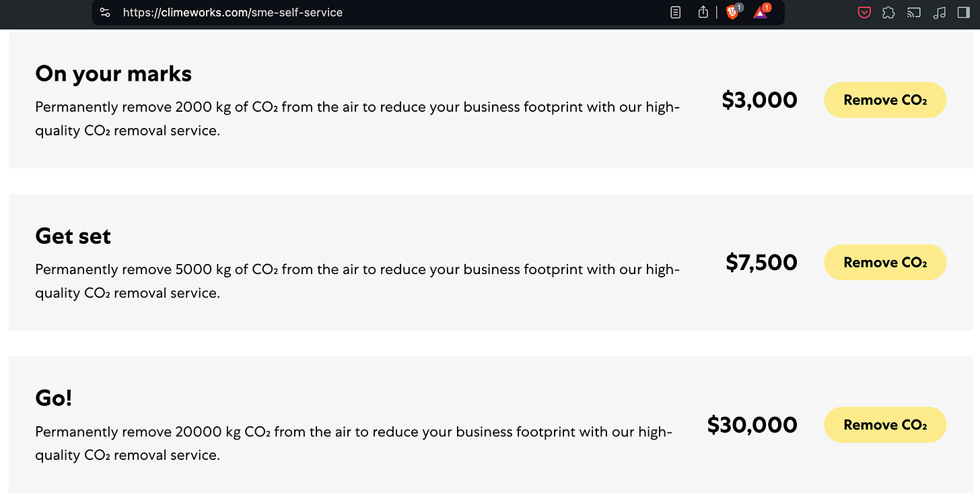Open site settings icon left of URL

[104, 12]
